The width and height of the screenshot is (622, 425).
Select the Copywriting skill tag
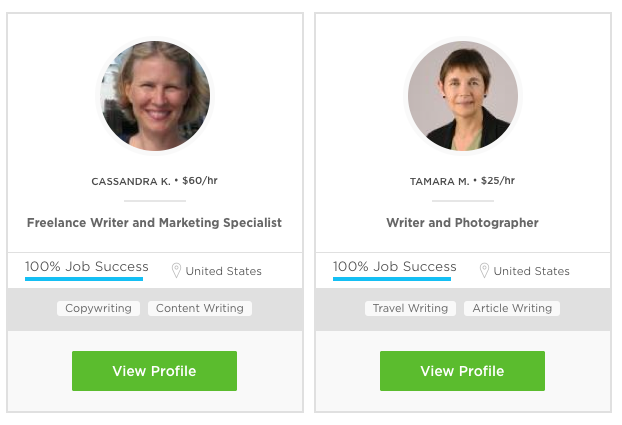point(98,308)
